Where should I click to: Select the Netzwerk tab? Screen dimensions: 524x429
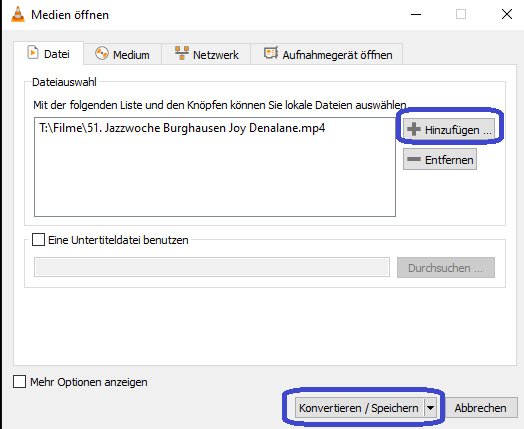point(206,54)
